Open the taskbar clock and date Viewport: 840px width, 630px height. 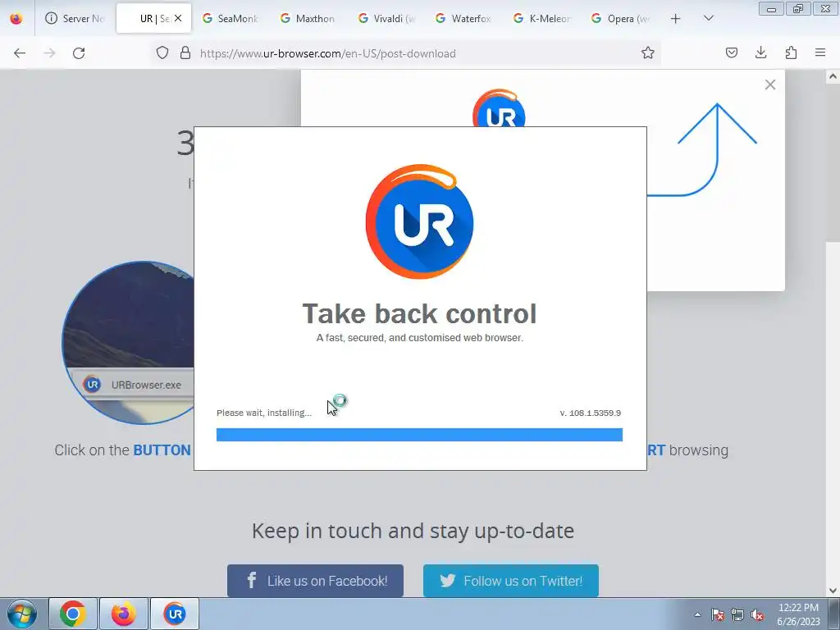coord(798,614)
